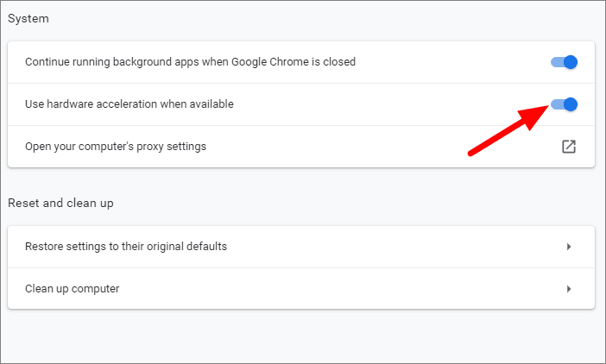
Task: Expand Clean up computer arrow chevron
Action: pos(569,289)
